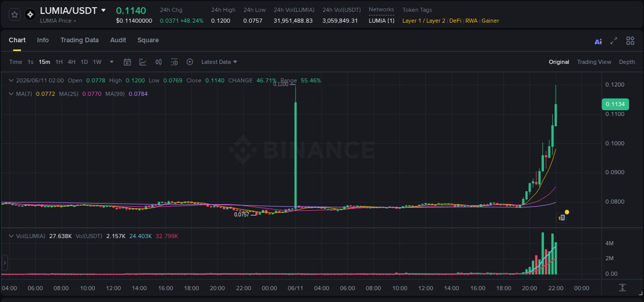The width and height of the screenshot is (644, 302).
Task: Select the 1s interval
Action: click(x=30, y=62)
